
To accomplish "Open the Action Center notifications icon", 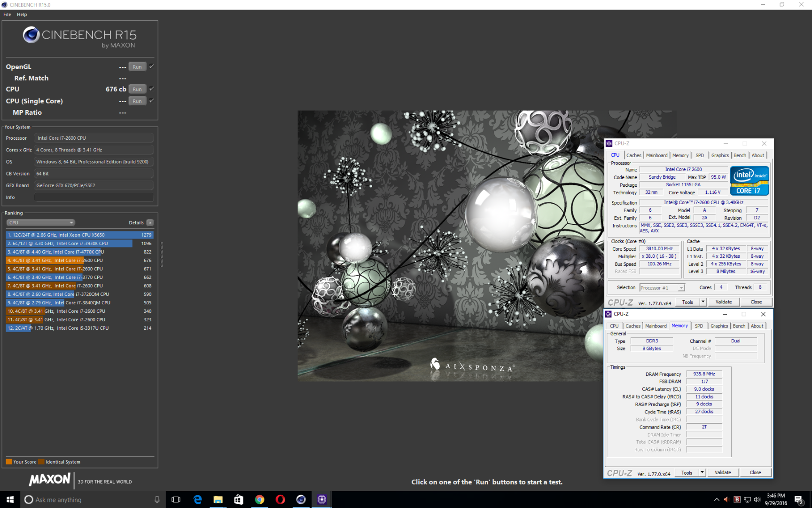I will click(799, 500).
